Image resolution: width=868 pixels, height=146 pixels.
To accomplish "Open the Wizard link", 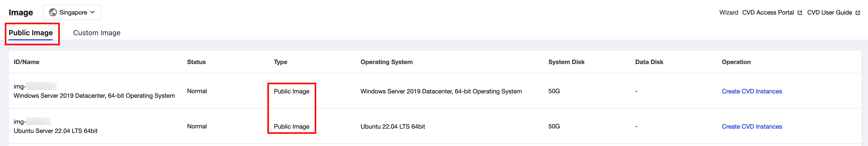I will click(729, 13).
